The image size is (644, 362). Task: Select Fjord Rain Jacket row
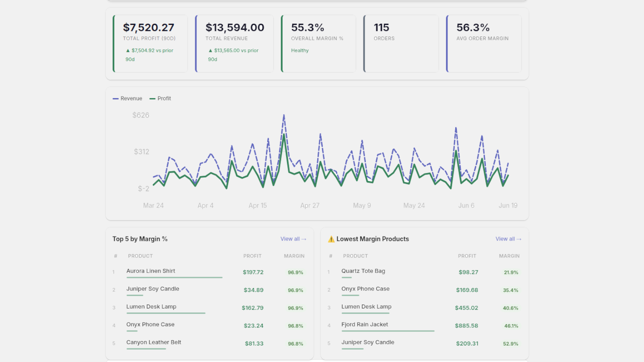424,326
